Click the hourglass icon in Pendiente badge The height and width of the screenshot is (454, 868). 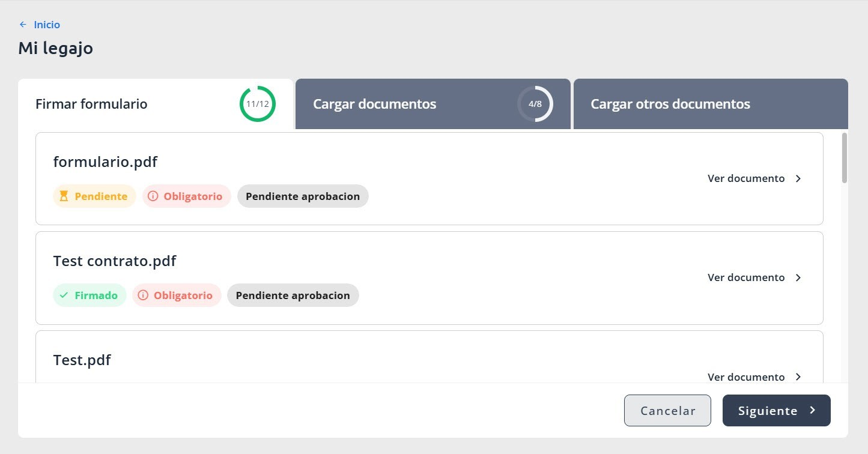pyautogui.click(x=64, y=196)
